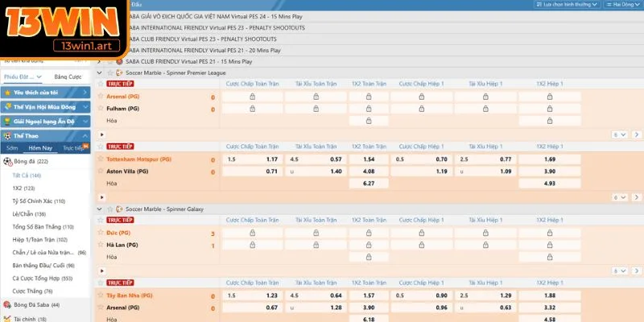Image resolution: width=644 pixels, height=322 pixels.
Task: Click Tottenham 1X2 odds 1.54
Action: (x=369, y=159)
